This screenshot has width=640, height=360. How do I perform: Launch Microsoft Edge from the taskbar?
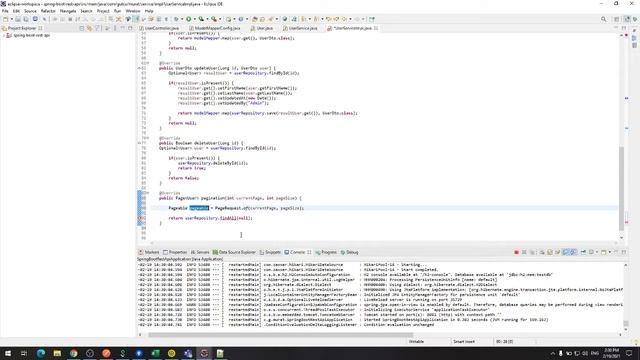[41, 353]
